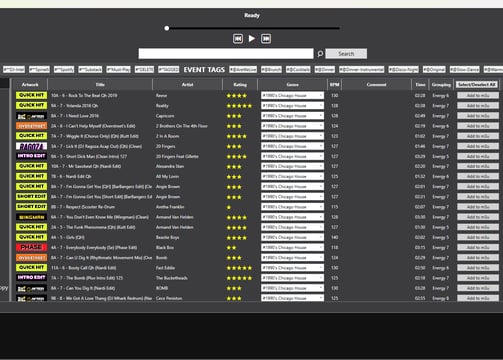503x360 pixels.
Task: Add I Need Love 2016 to m3u
Action: click(478, 116)
